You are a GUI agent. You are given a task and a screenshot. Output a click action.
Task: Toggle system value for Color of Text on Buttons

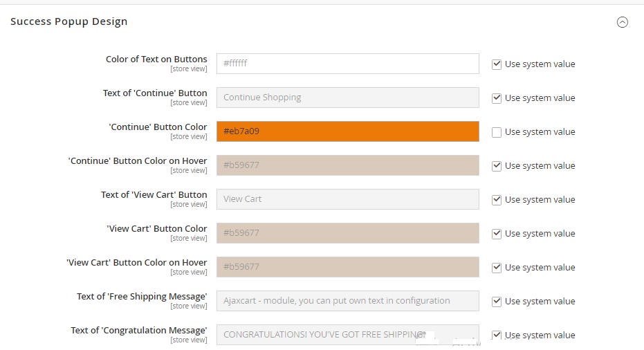pos(497,64)
